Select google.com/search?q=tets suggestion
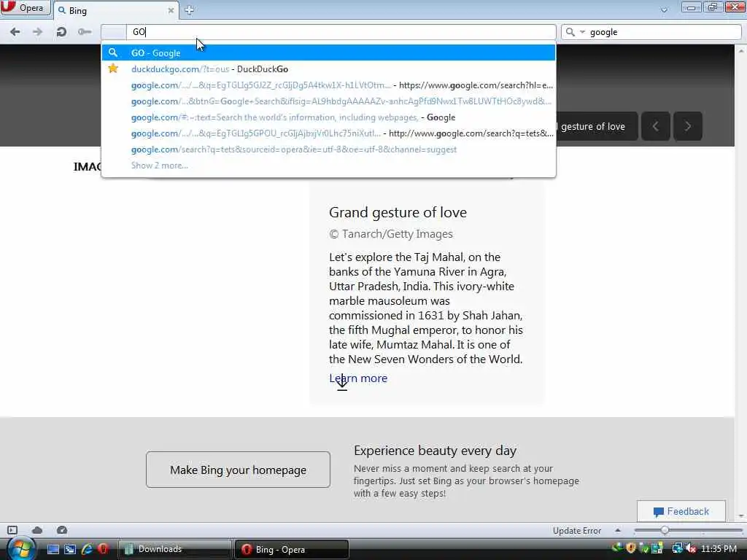 (328, 149)
